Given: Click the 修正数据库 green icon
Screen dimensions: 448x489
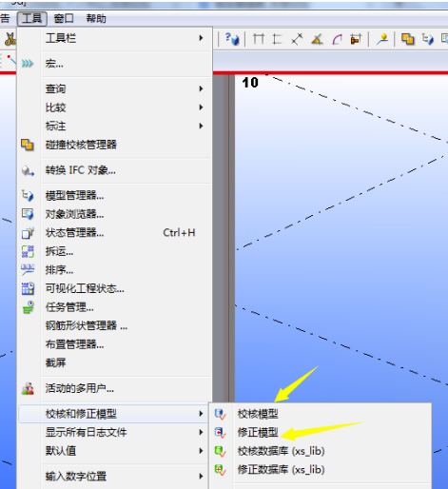Looking at the screenshot, I should [220, 470].
